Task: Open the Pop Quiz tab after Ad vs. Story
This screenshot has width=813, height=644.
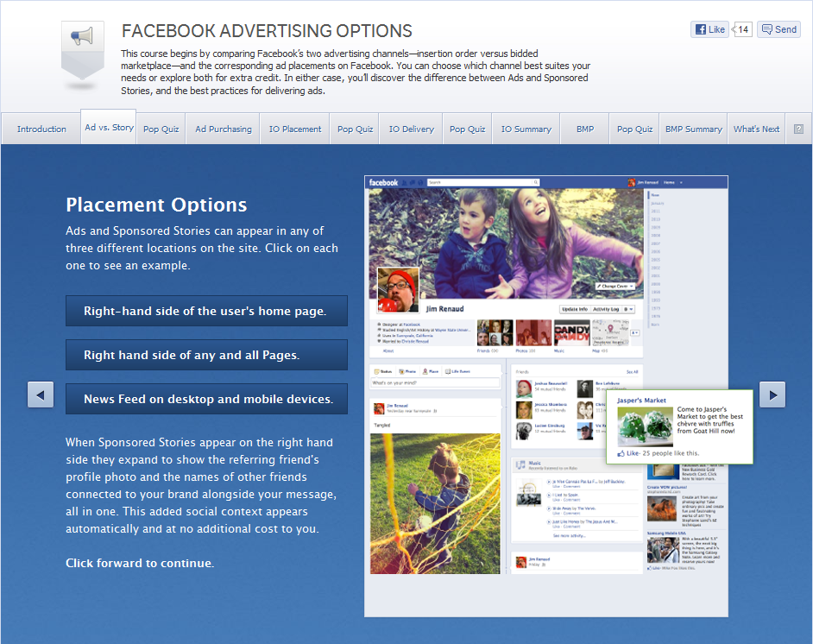Action: [161, 129]
